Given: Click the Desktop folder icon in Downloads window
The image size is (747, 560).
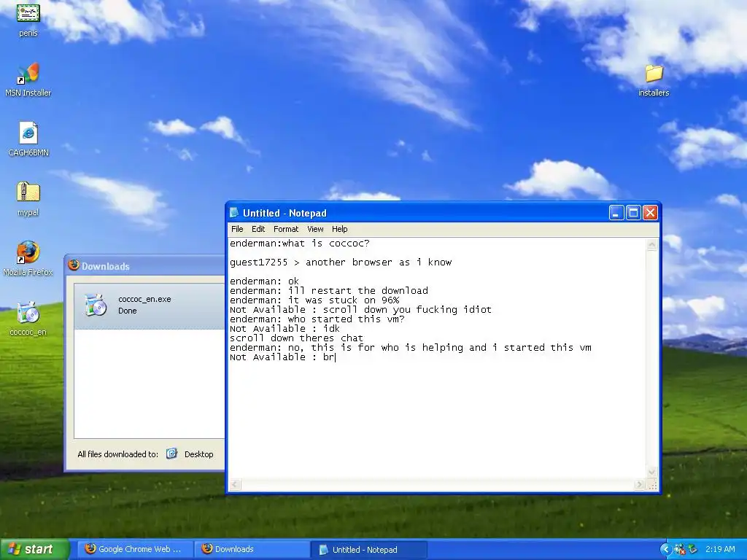Looking at the screenshot, I should pyautogui.click(x=171, y=454).
